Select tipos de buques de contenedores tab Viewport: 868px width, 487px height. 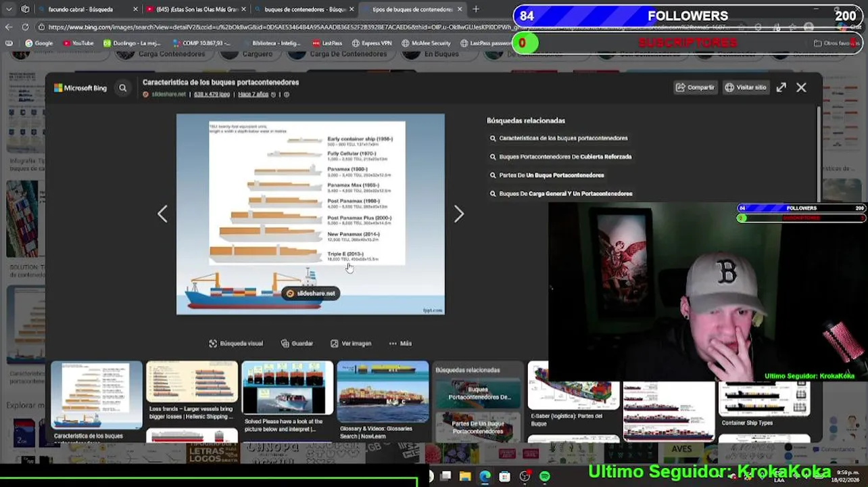[412, 9]
